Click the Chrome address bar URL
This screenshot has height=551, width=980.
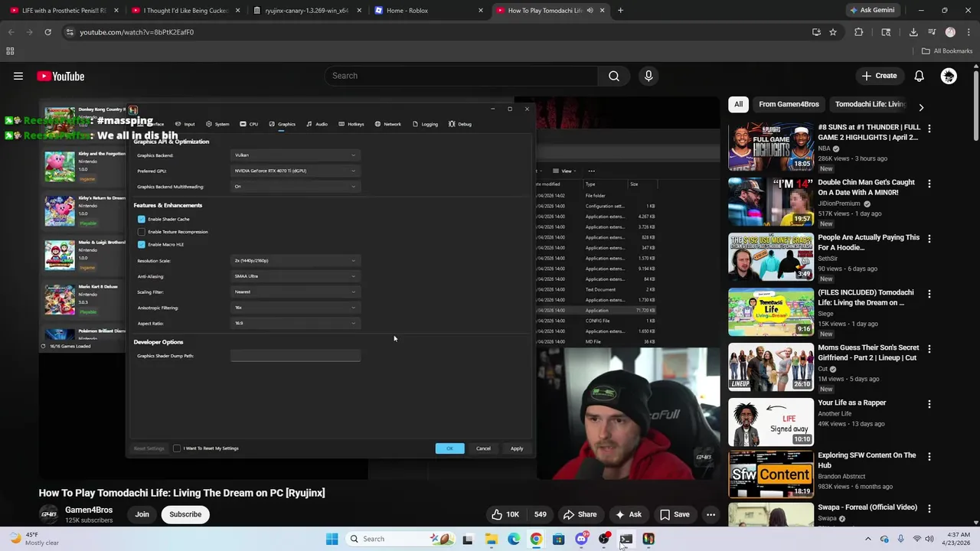[137, 32]
